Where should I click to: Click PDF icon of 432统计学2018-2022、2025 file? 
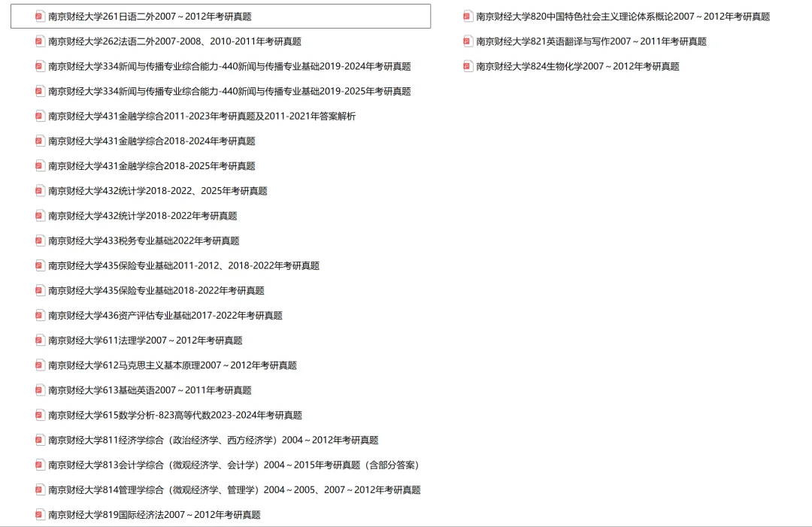click(x=40, y=191)
